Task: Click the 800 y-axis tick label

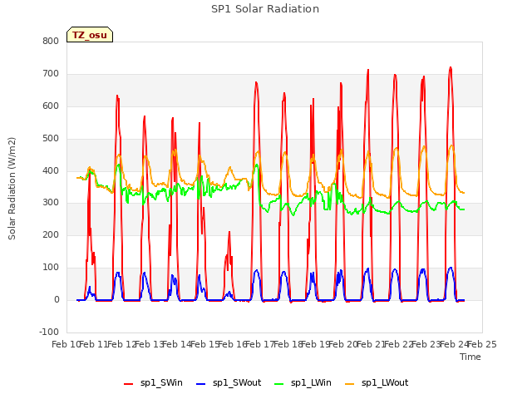Action: click(x=51, y=41)
